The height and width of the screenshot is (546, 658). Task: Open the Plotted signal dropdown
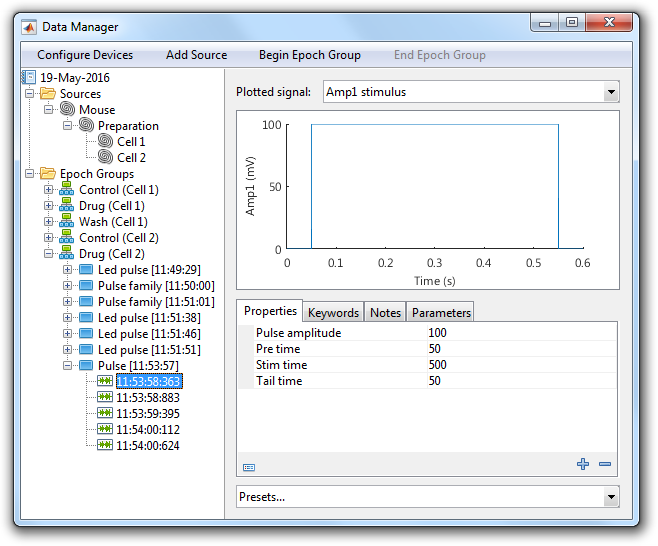coord(610,93)
